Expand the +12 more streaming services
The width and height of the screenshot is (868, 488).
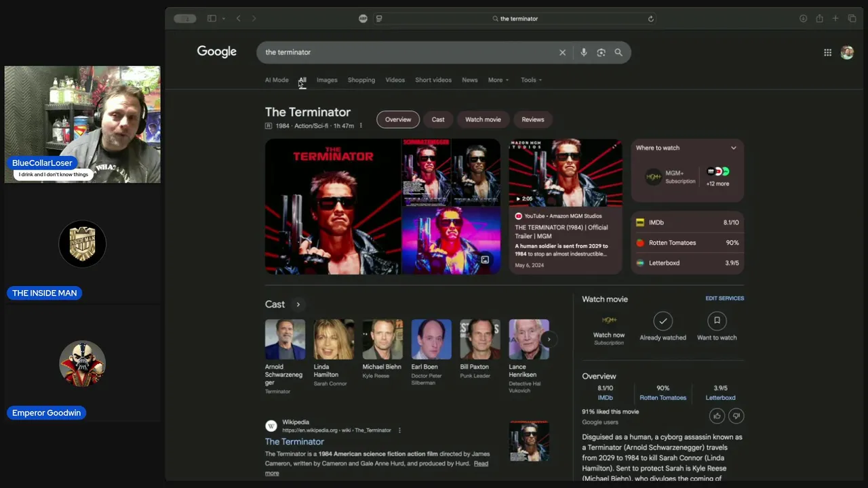click(x=717, y=177)
